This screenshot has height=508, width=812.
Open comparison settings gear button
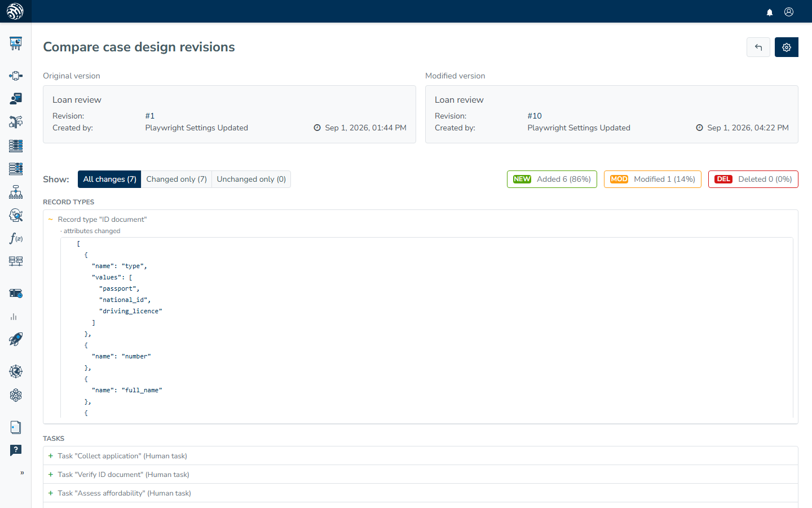click(787, 47)
